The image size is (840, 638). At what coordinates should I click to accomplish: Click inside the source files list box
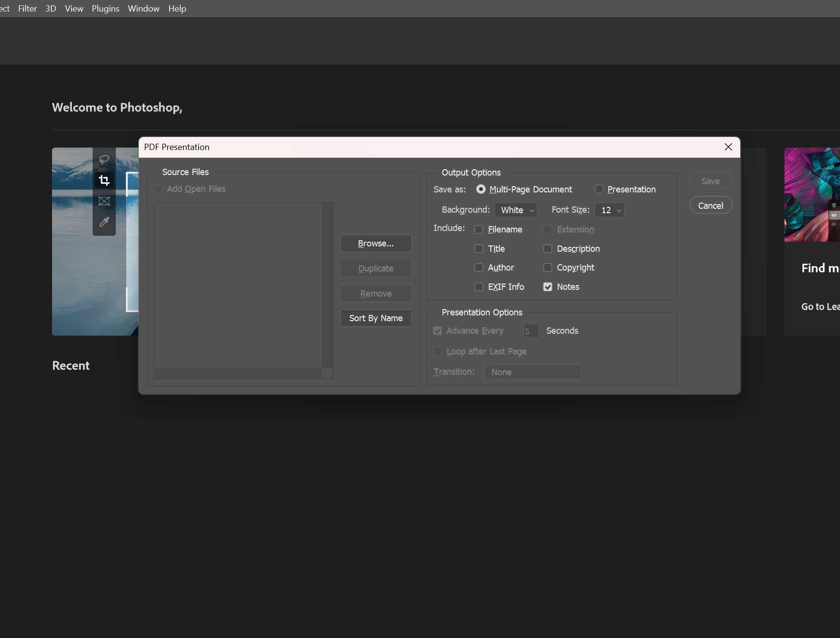(x=238, y=285)
